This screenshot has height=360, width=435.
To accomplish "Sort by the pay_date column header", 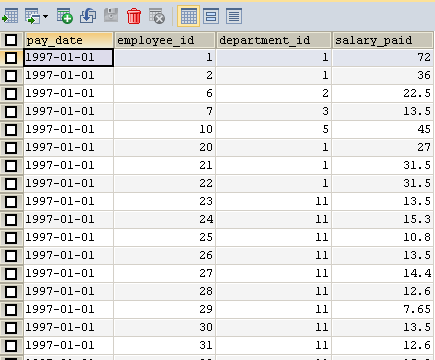I will 69,40.
